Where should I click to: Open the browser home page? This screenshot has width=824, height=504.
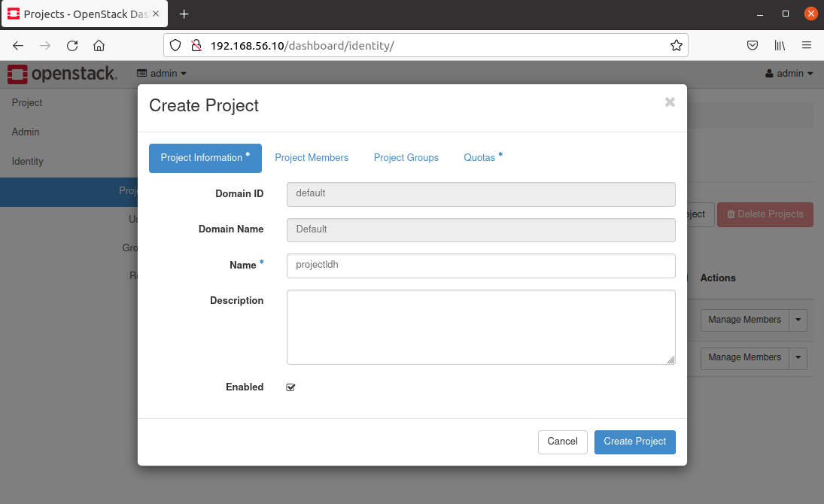pyautogui.click(x=99, y=46)
